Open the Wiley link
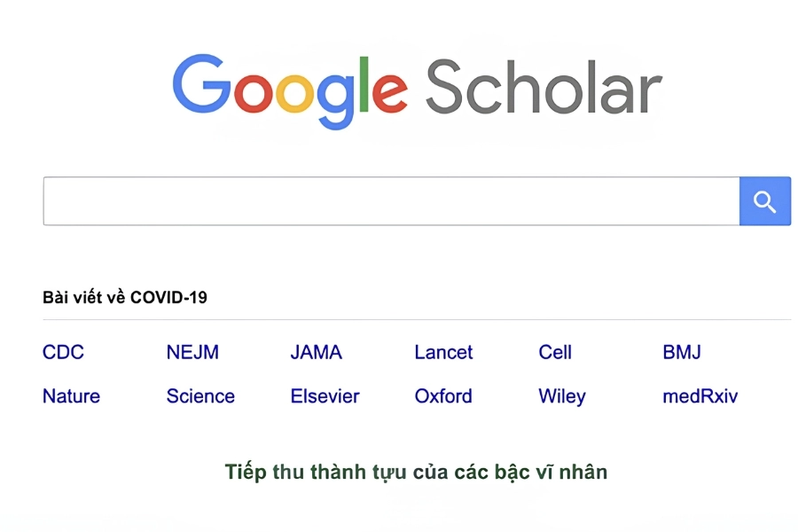 click(x=561, y=396)
